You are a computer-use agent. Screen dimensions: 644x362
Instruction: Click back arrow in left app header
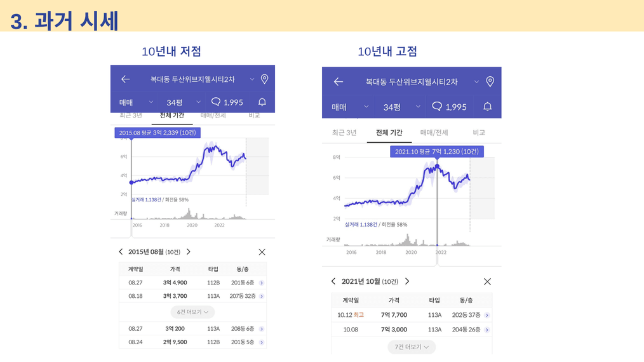(125, 79)
